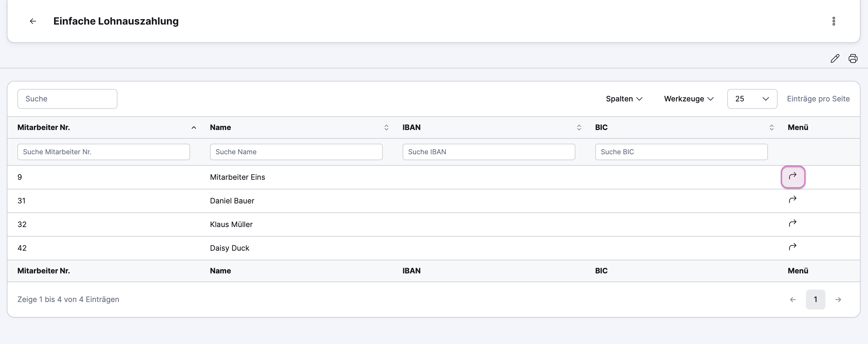Click the printer icon

pyautogui.click(x=853, y=58)
